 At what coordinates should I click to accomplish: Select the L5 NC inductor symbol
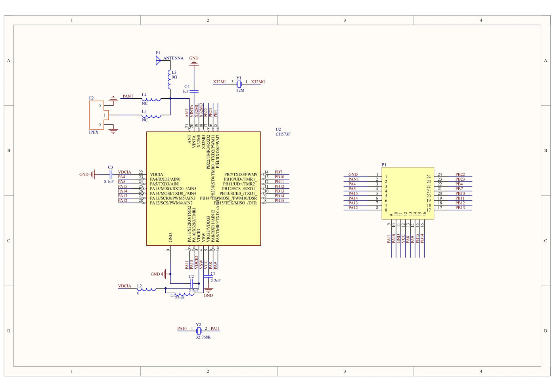point(153,116)
